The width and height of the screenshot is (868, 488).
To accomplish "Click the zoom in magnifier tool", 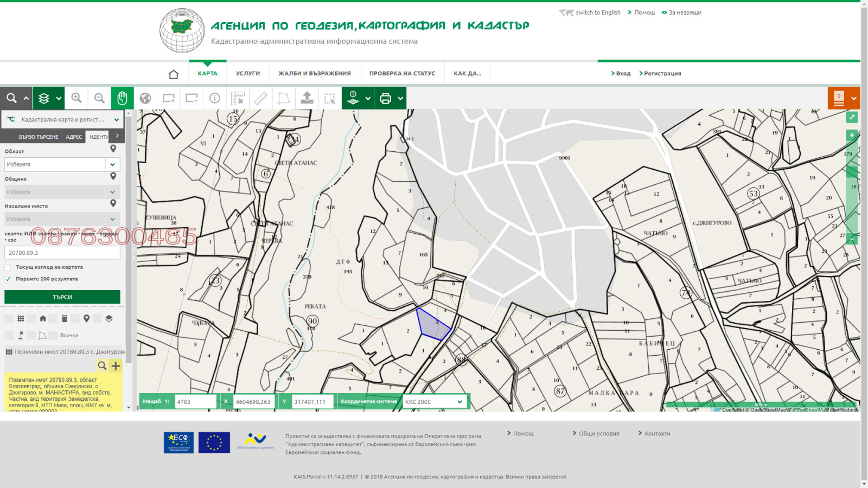I will [x=76, y=98].
